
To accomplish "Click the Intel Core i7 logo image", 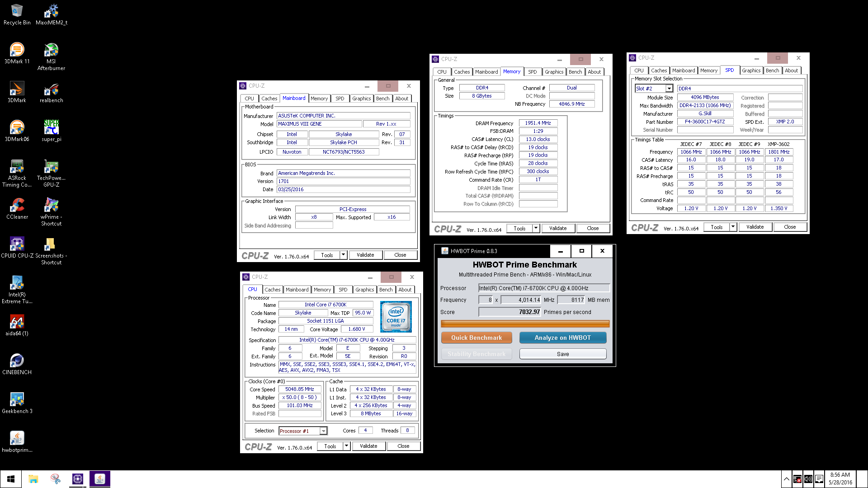I will pyautogui.click(x=396, y=317).
